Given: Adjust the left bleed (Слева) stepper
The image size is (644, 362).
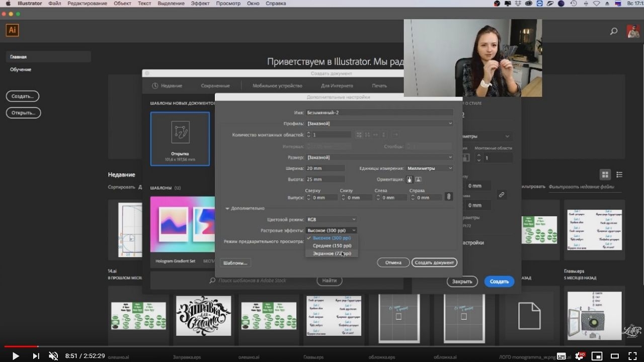Looking at the screenshot, I should point(378,198).
